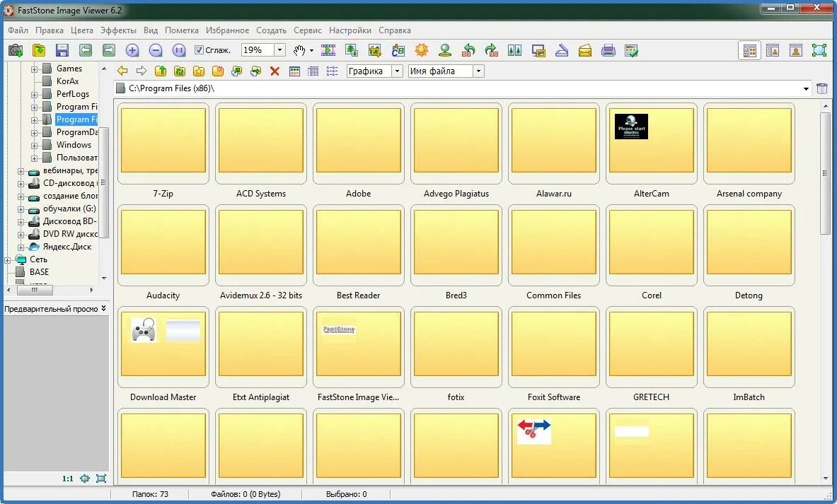Refresh the folder view icon
837x504 pixels.
(180, 71)
